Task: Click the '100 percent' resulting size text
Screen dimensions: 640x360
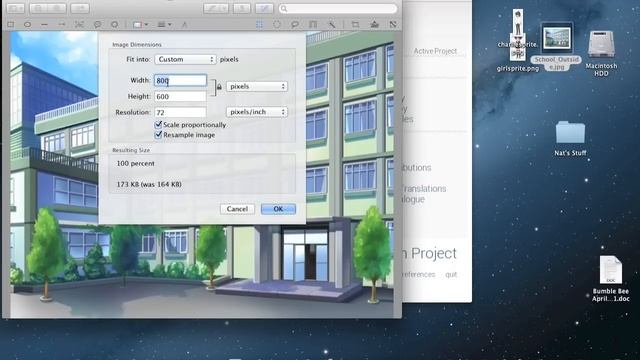Action: tap(136, 163)
